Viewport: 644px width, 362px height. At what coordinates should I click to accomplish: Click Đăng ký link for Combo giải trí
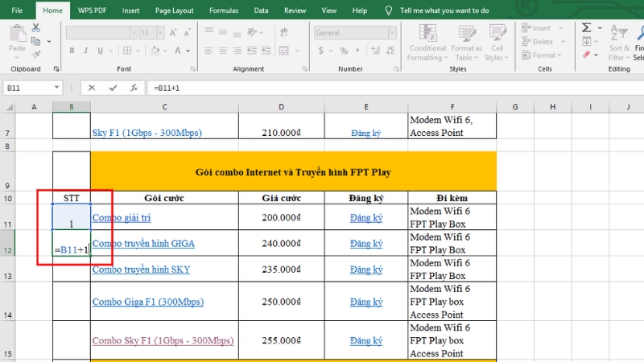365,217
